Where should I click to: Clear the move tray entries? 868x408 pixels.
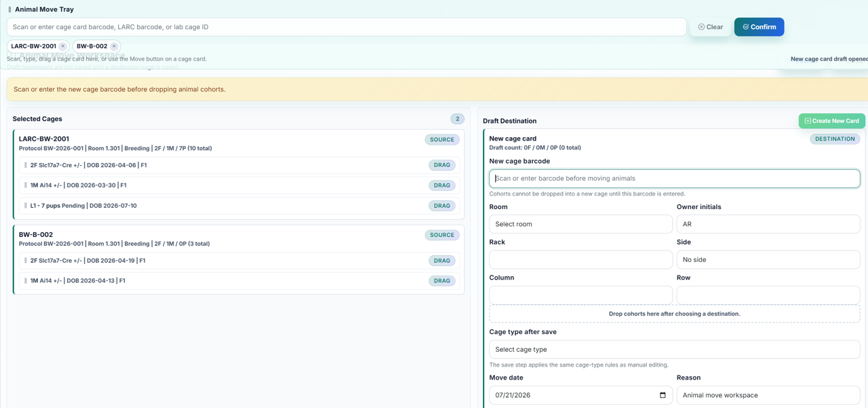click(x=710, y=27)
